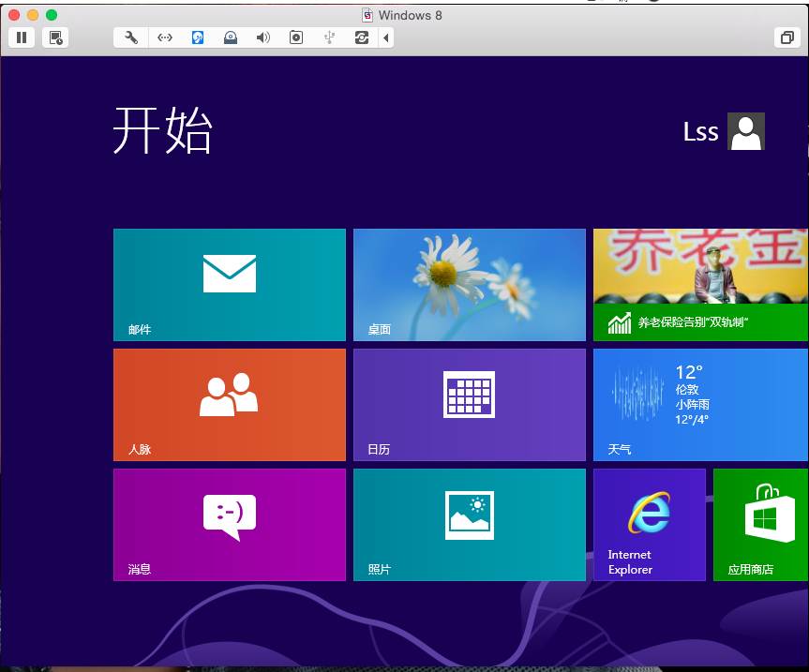Screen dimensions: 809x672
Task: Open network adapter device icon
Action: [x=165, y=37]
